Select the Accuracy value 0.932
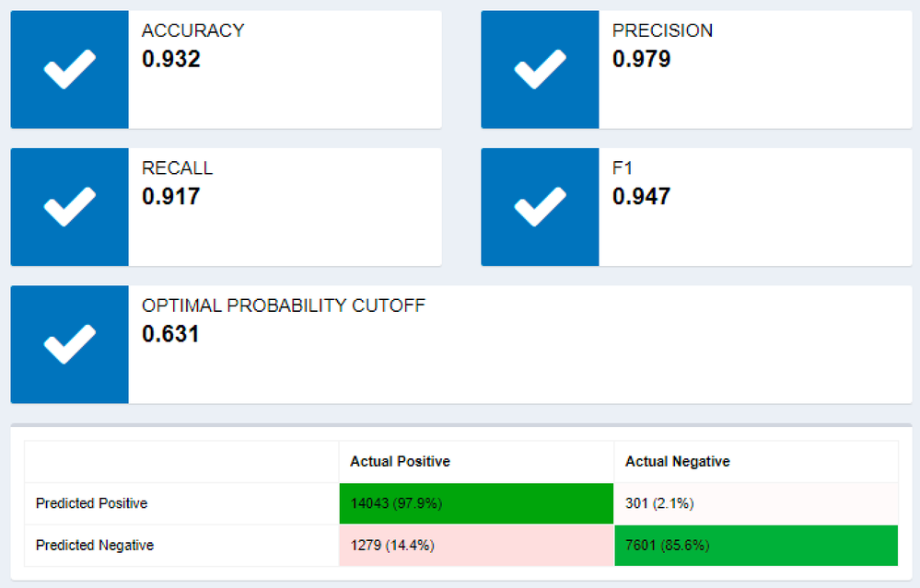Viewport: 920px width, 588px height. coord(170,59)
